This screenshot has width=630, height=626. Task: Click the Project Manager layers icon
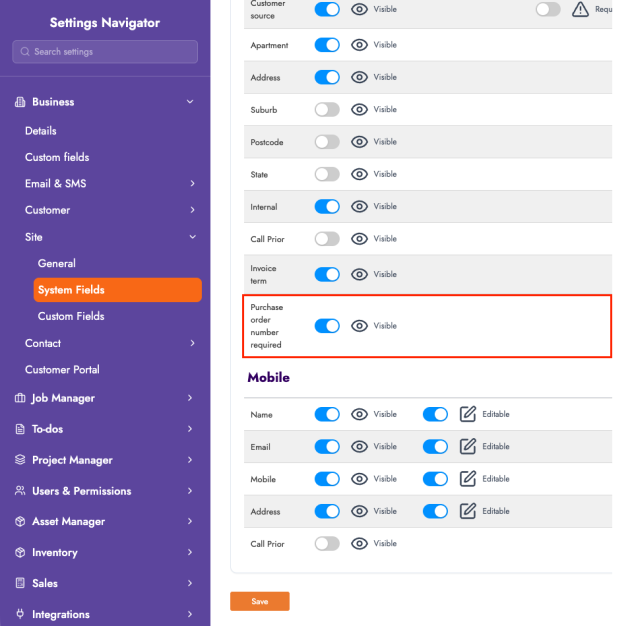coord(20,460)
